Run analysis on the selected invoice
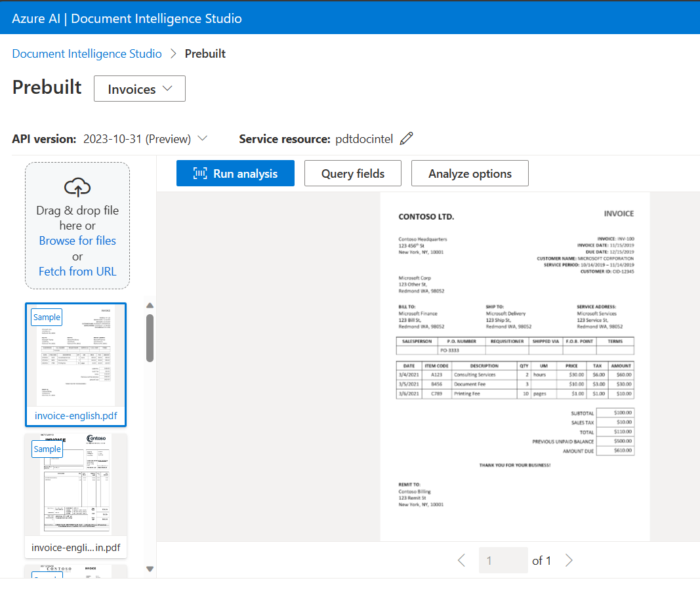Viewport: 700px width, 593px height. point(235,173)
